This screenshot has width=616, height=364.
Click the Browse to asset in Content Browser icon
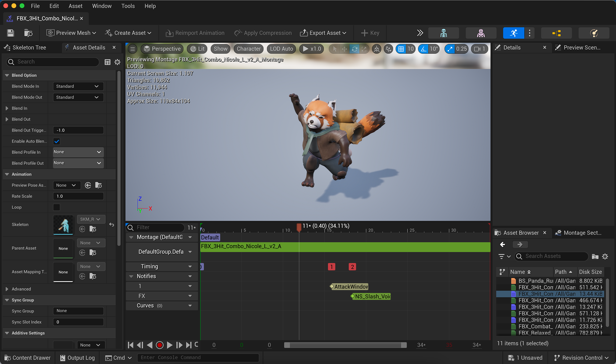28,33
